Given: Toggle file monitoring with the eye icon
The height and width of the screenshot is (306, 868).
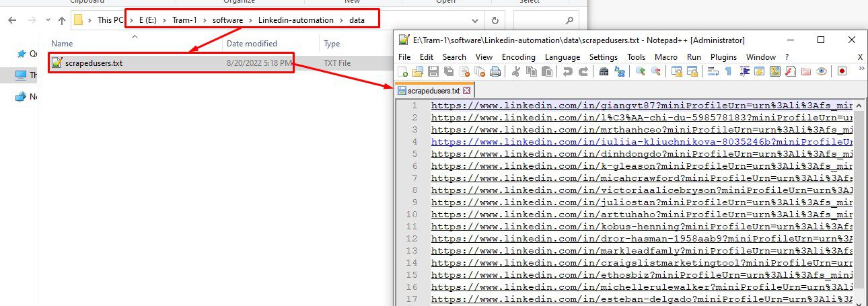Looking at the screenshot, I should tap(822, 71).
